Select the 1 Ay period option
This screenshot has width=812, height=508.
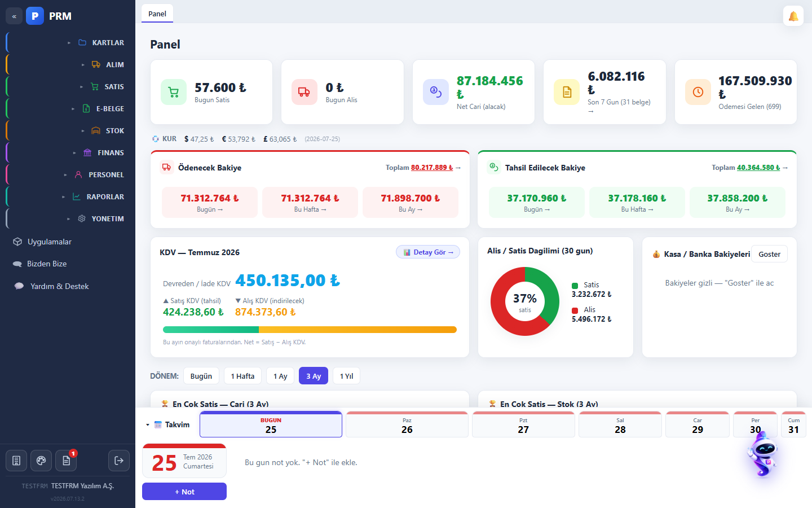coord(280,376)
